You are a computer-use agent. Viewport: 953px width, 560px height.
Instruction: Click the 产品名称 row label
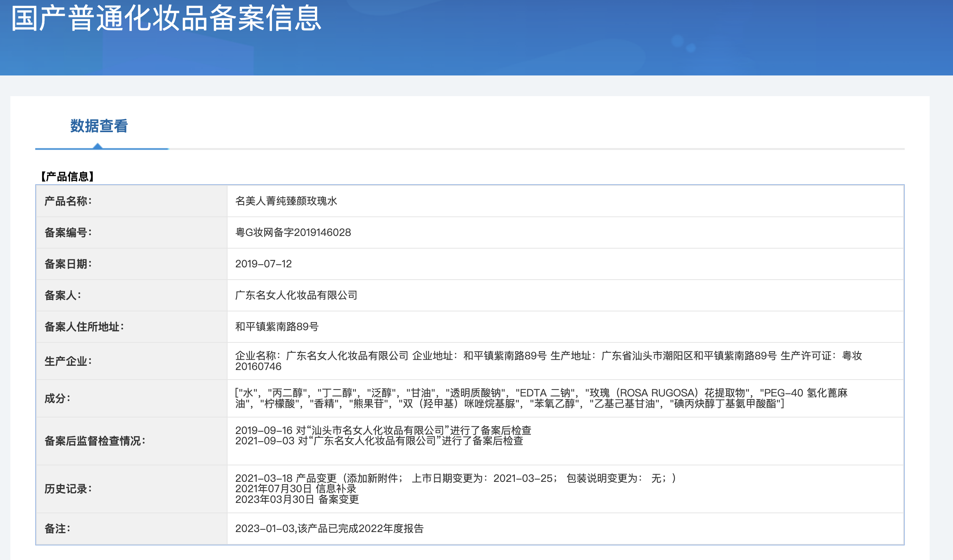coord(68,201)
